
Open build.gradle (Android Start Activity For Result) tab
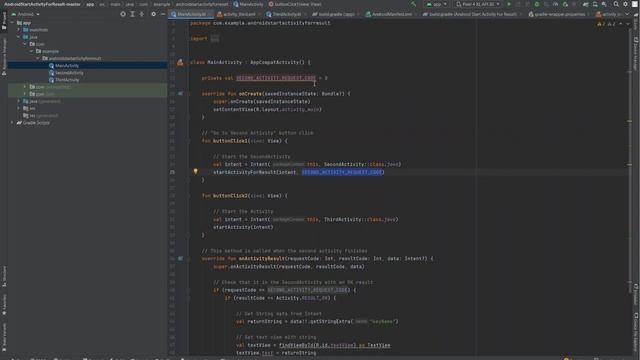point(473,14)
